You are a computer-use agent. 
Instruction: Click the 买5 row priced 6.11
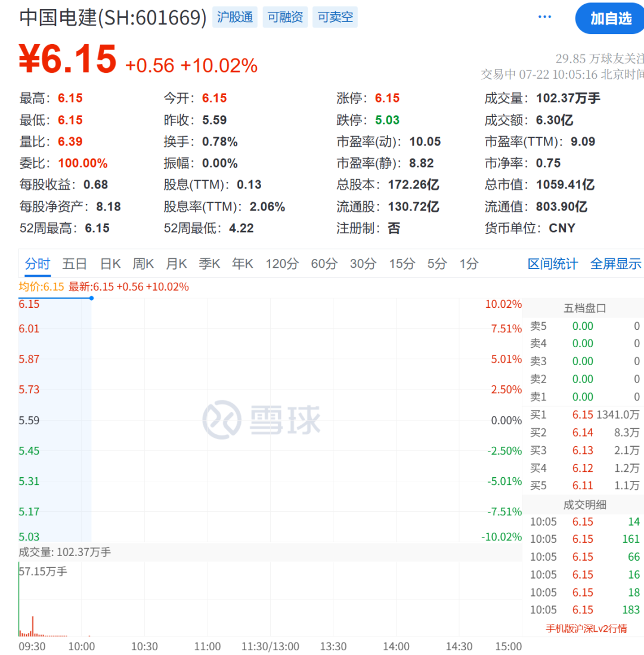[584, 486]
